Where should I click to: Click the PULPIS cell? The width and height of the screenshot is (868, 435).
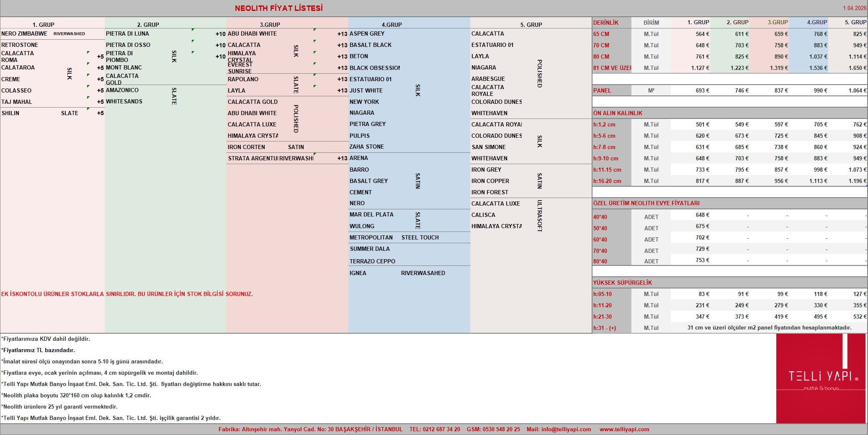coord(360,136)
